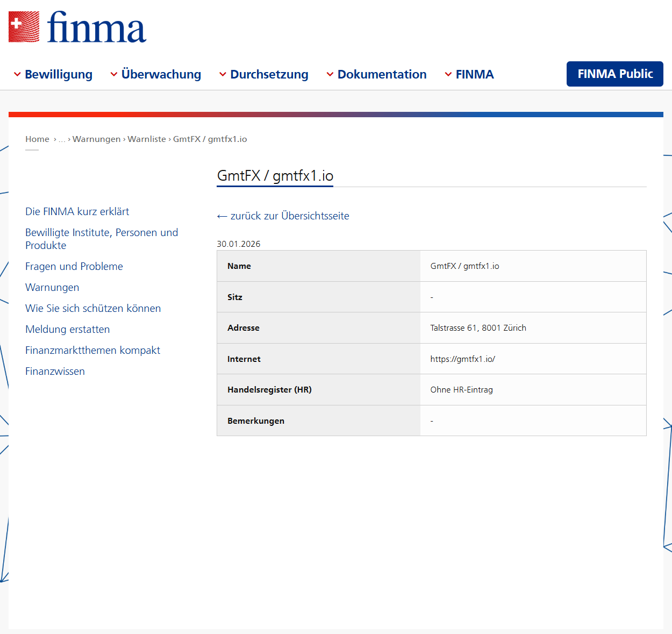Click the Handelsregister (HR) label
Image resolution: width=672 pixels, height=634 pixels.
269,389
